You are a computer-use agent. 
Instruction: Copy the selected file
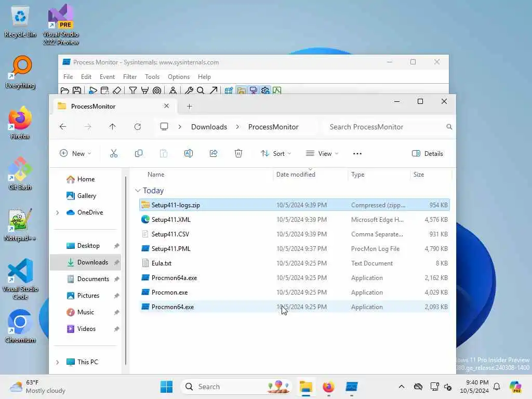[138, 153]
